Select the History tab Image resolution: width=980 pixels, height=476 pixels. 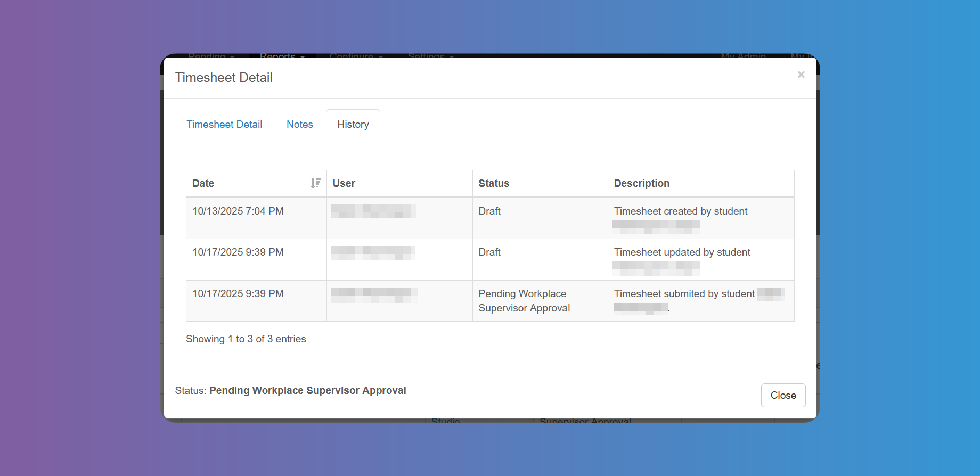coord(353,124)
